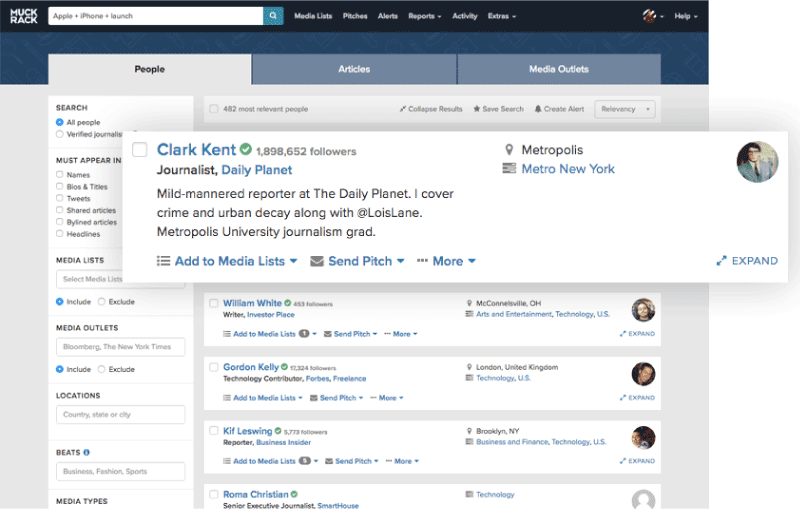The width and height of the screenshot is (800, 530).
Task: Click the EXPAND arrows icon for Clark Kent
Action: [721, 261]
